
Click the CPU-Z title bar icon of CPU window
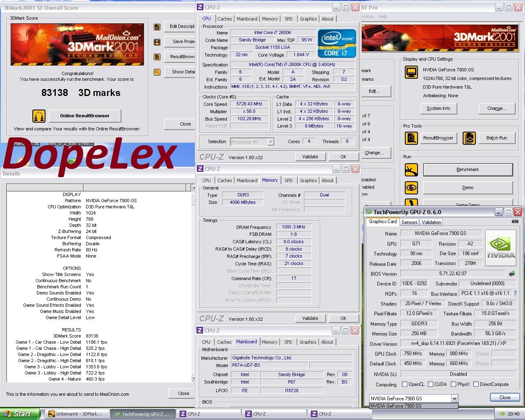pos(200,7)
